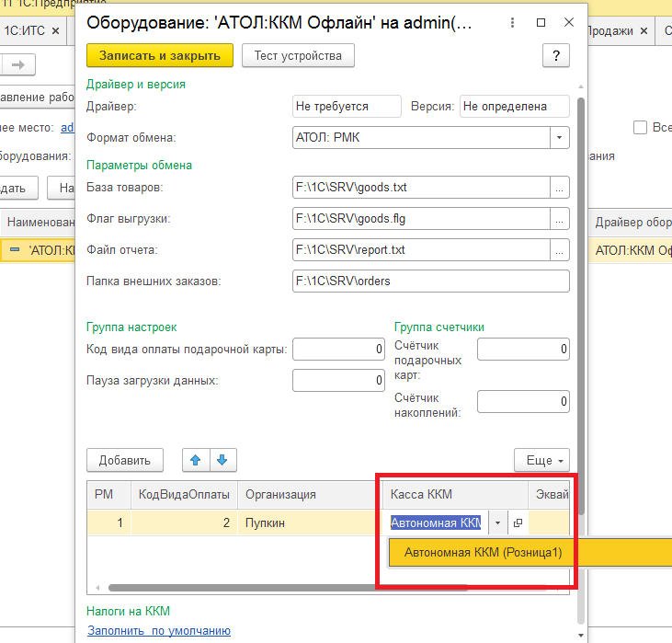Focus 'Код вида оплаты подарочной карты' field
The height and width of the screenshot is (643, 672).
pyautogui.click(x=338, y=350)
